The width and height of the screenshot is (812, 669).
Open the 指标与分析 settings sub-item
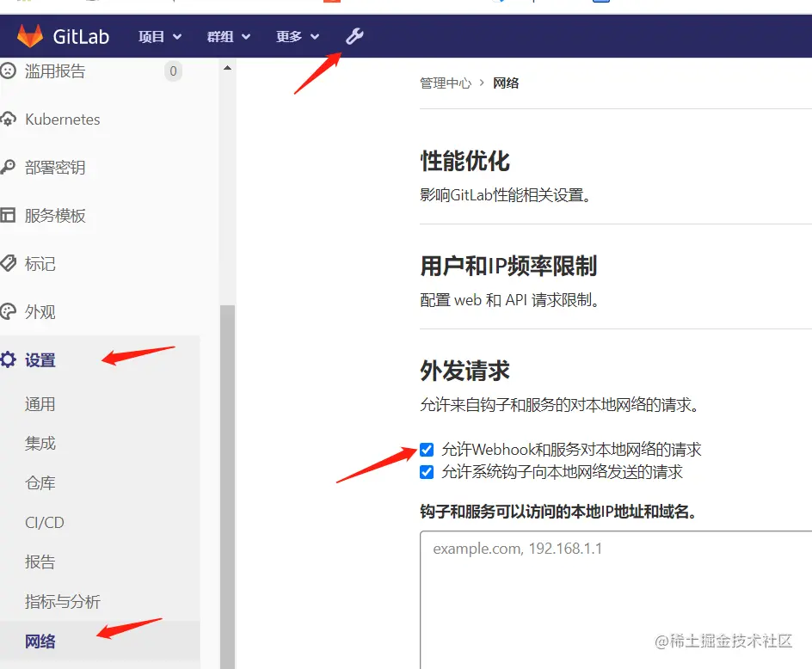pos(63,601)
